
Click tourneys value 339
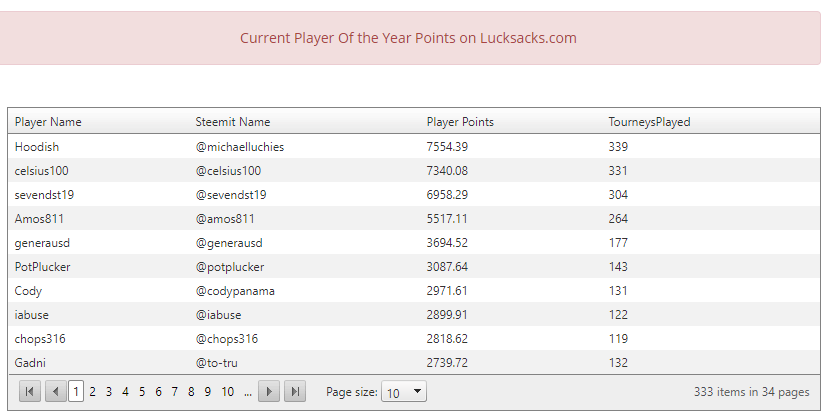618,147
